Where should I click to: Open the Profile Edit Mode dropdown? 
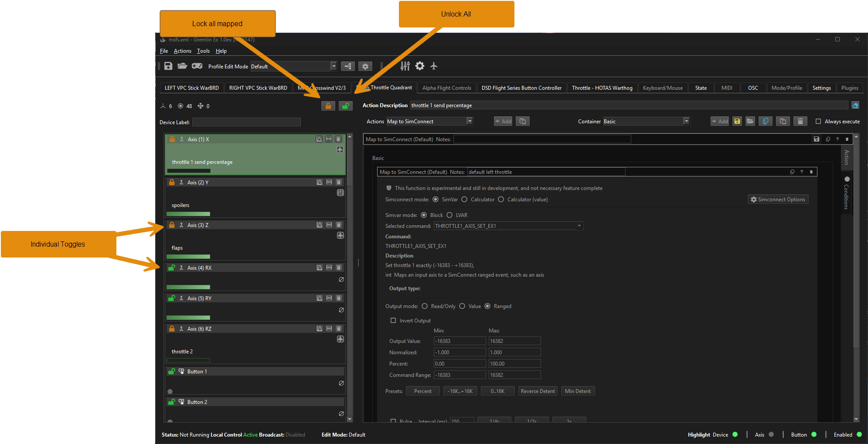[x=294, y=66]
